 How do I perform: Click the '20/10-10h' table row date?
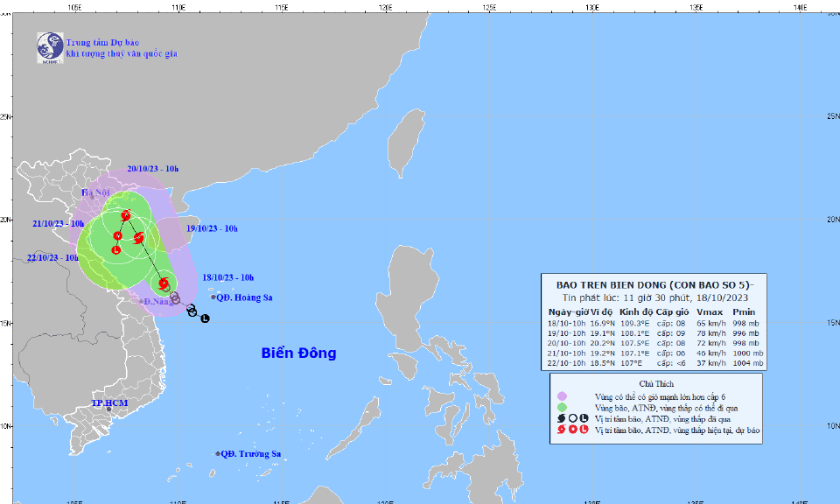pyautogui.click(x=567, y=343)
